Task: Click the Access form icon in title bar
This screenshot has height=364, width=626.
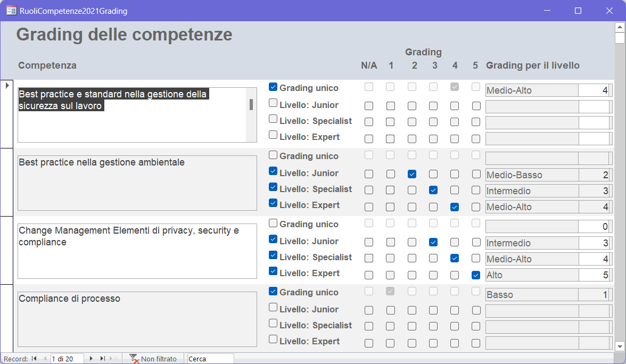Action: coord(11,11)
